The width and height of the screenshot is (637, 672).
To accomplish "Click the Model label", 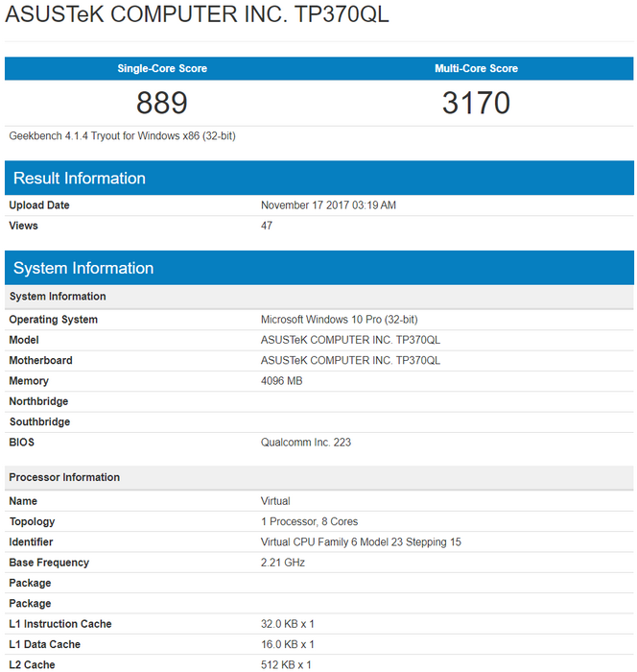I will click(24, 340).
